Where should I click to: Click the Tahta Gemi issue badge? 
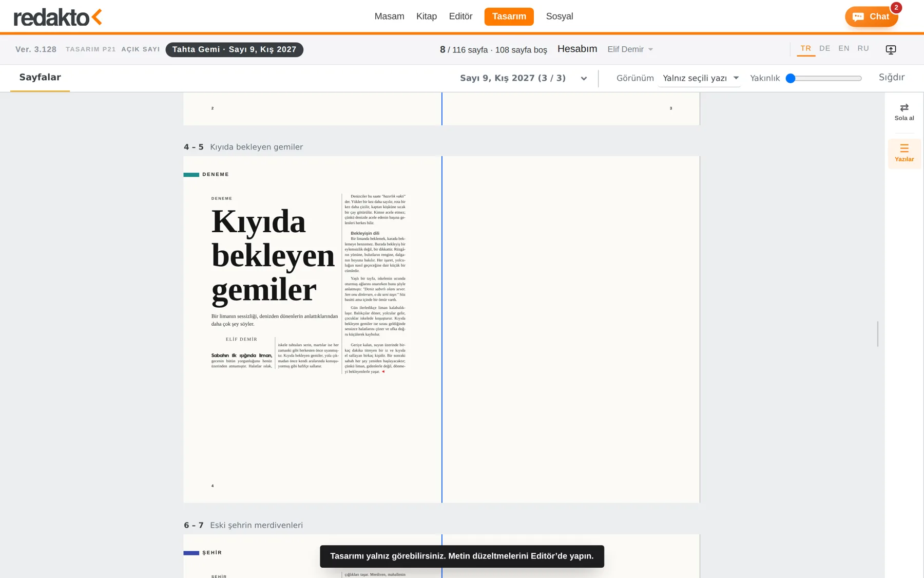click(x=234, y=49)
